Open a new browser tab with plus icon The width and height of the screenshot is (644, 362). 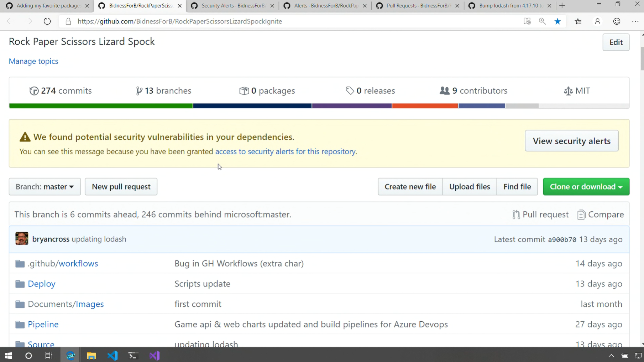click(562, 6)
